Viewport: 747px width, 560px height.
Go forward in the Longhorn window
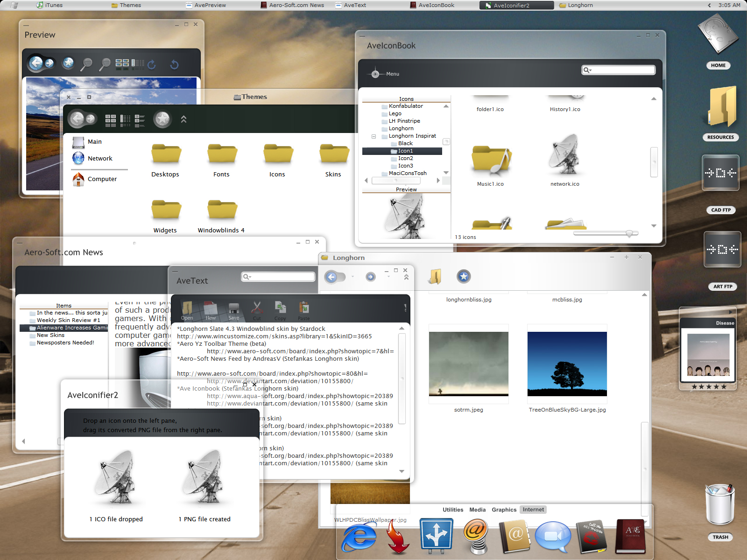pyautogui.click(x=370, y=277)
